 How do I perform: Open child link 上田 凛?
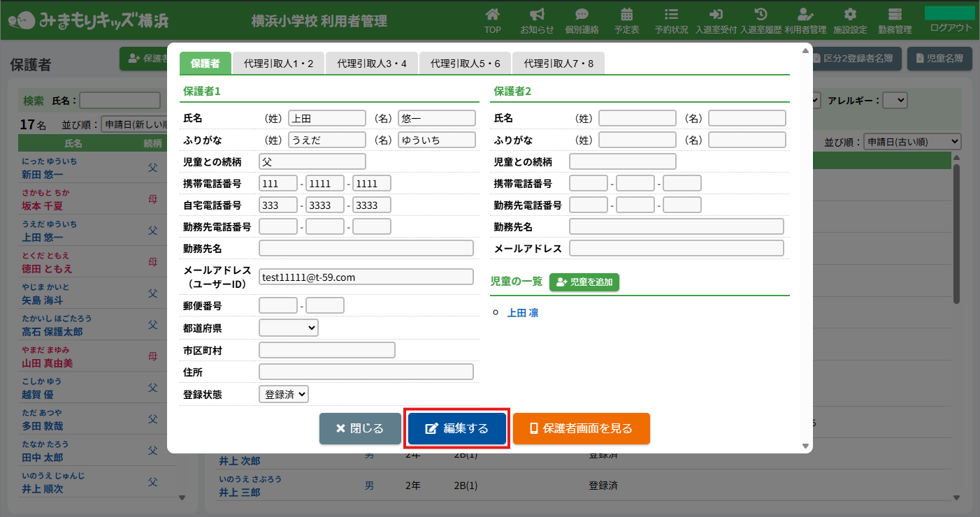tap(522, 313)
